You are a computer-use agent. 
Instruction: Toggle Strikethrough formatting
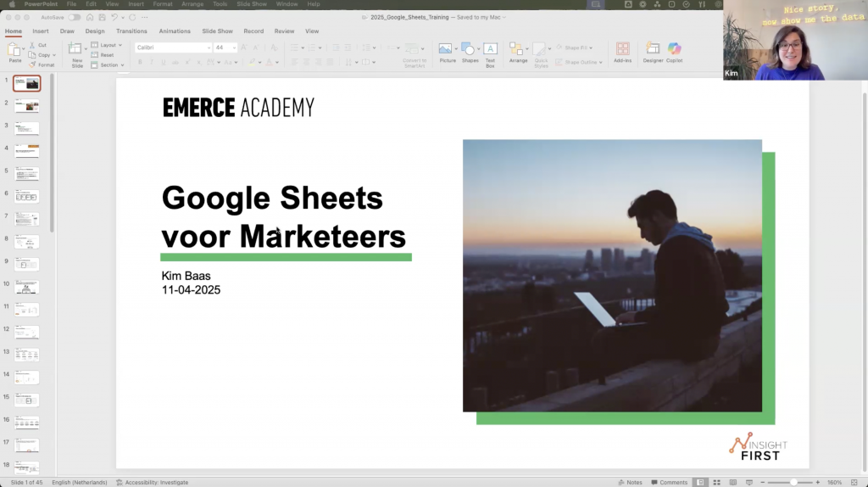[x=175, y=62]
